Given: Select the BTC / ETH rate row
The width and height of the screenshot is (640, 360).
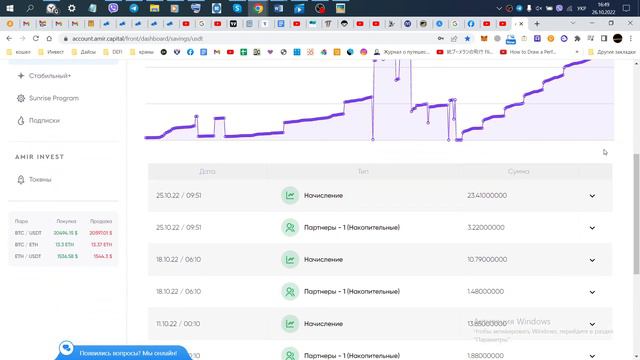Looking at the screenshot, I should [63, 244].
